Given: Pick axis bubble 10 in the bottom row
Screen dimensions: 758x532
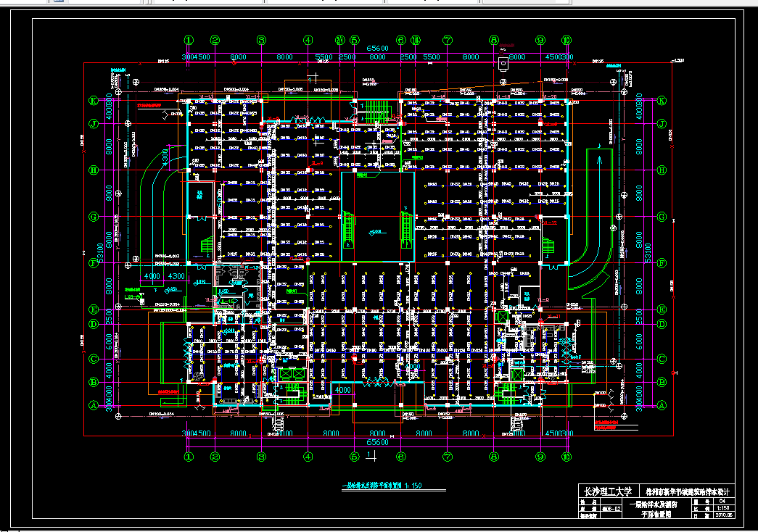Looking at the screenshot, I should click(x=567, y=457).
